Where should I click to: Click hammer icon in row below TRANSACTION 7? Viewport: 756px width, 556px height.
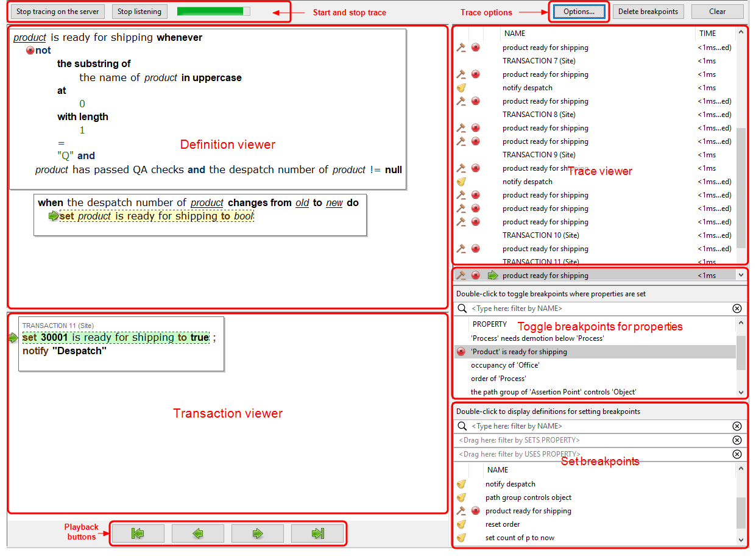tap(461, 74)
